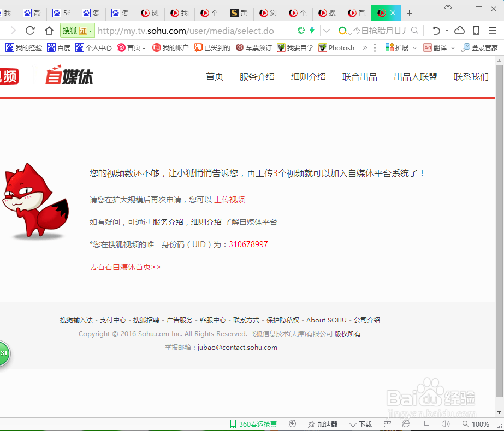
Task: Open the Photosh bookmark
Action: point(336,48)
